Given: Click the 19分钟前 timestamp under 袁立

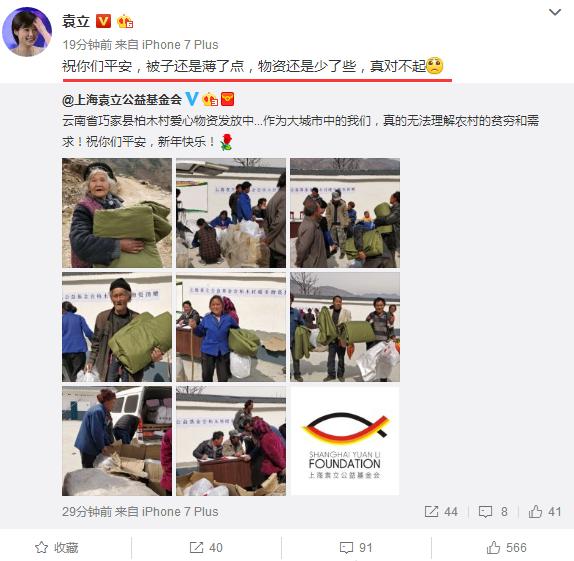Looking at the screenshot, I should coord(87,45).
